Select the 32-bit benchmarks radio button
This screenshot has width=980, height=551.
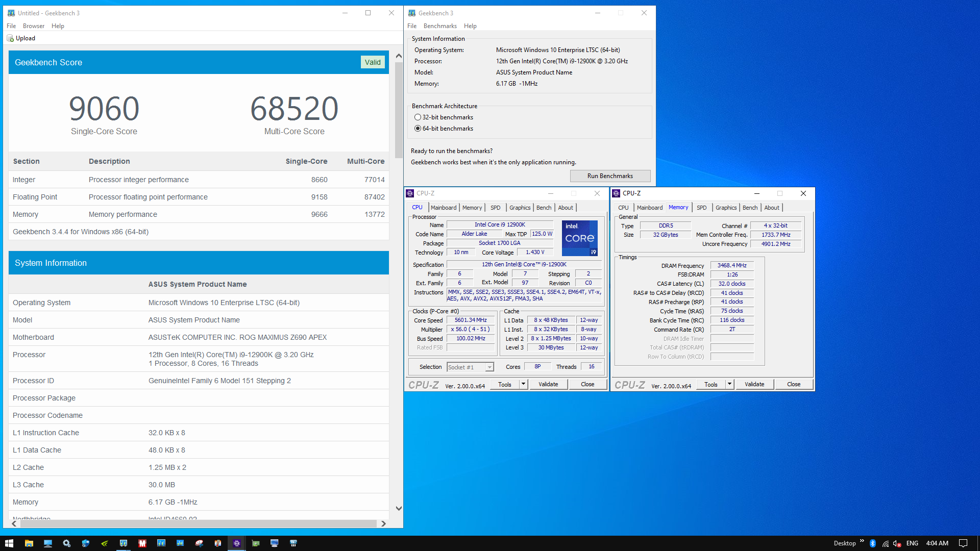[418, 117]
